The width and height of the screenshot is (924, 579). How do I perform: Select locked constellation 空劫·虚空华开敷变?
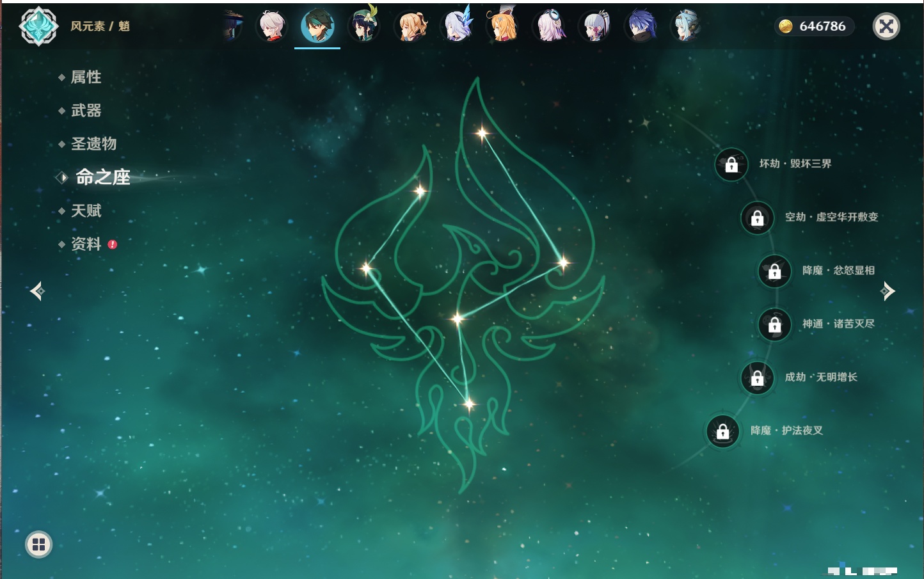[757, 218]
